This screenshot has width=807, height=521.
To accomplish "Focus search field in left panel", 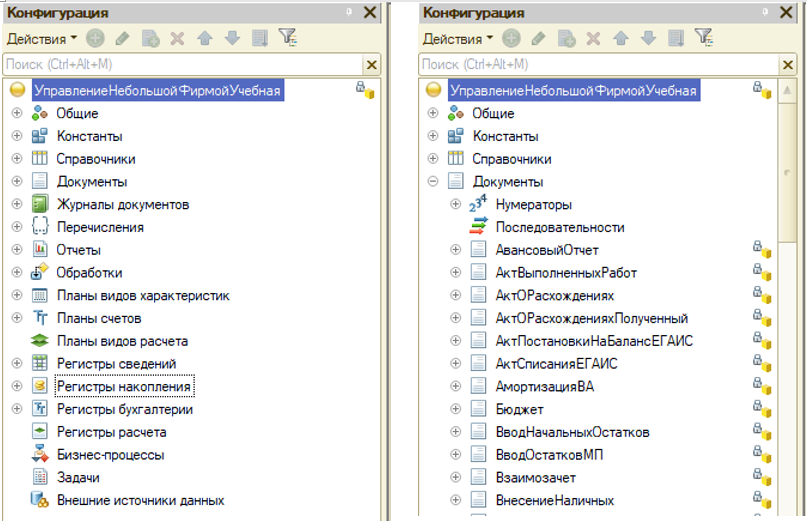I will click(183, 64).
